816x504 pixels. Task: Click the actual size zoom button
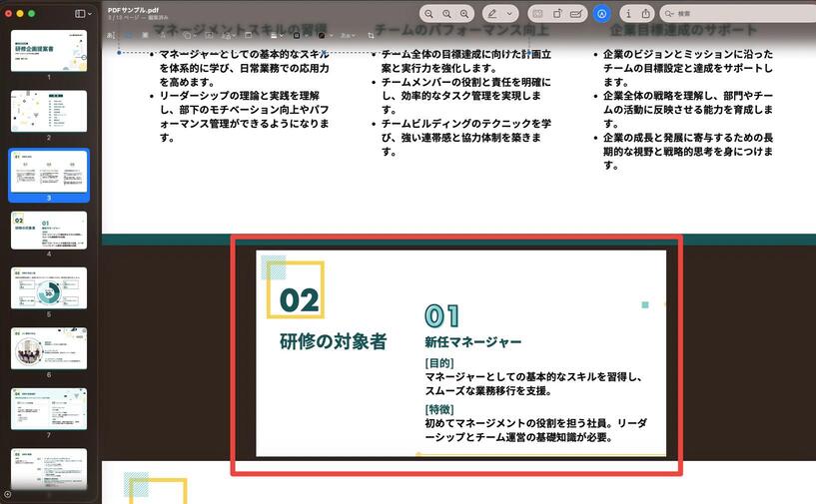click(x=446, y=14)
